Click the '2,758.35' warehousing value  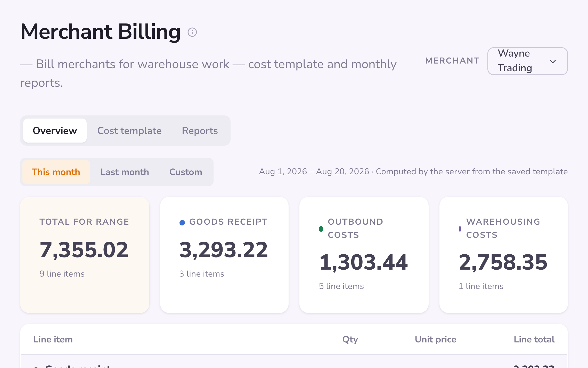pyautogui.click(x=503, y=262)
